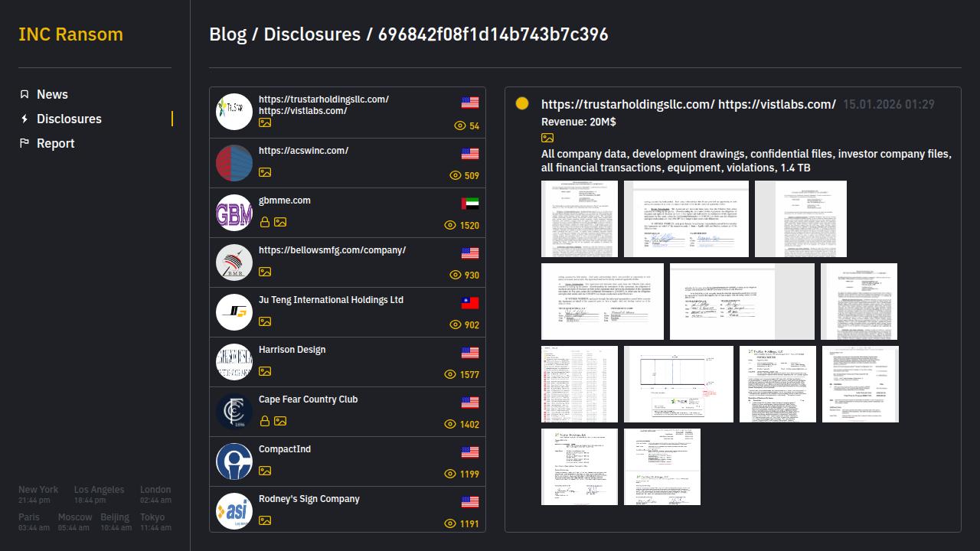The height and width of the screenshot is (551, 980).
Task: Click the CompactInd round logo
Action: [x=234, y=461]
